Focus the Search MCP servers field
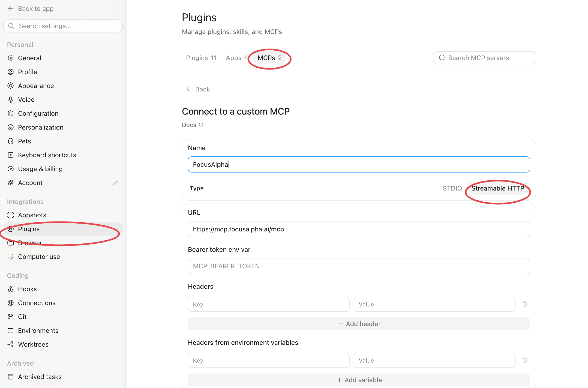588x388 pixels. (484, 58)
